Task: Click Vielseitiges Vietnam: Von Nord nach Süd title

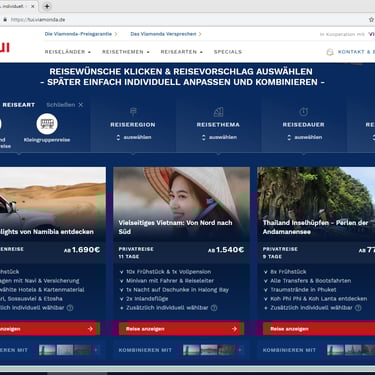Action: [x=175, y=227]
